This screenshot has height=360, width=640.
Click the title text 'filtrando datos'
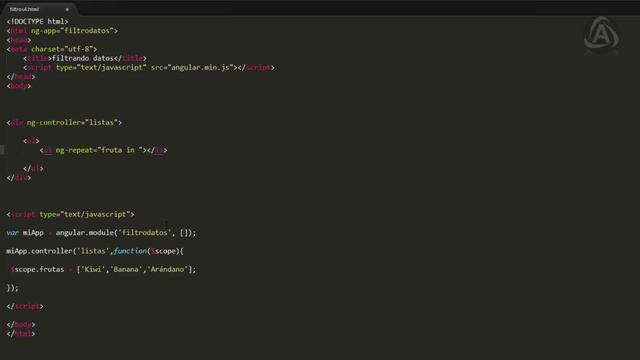83,58
